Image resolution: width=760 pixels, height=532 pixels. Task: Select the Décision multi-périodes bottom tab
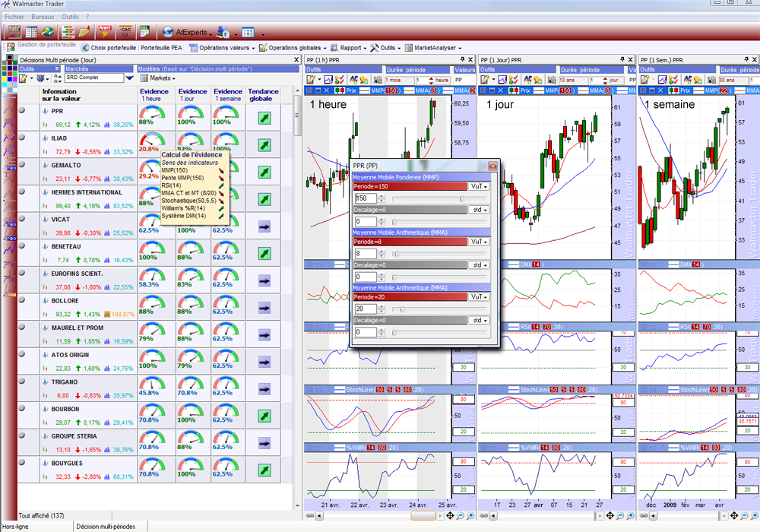click(106, 526)
